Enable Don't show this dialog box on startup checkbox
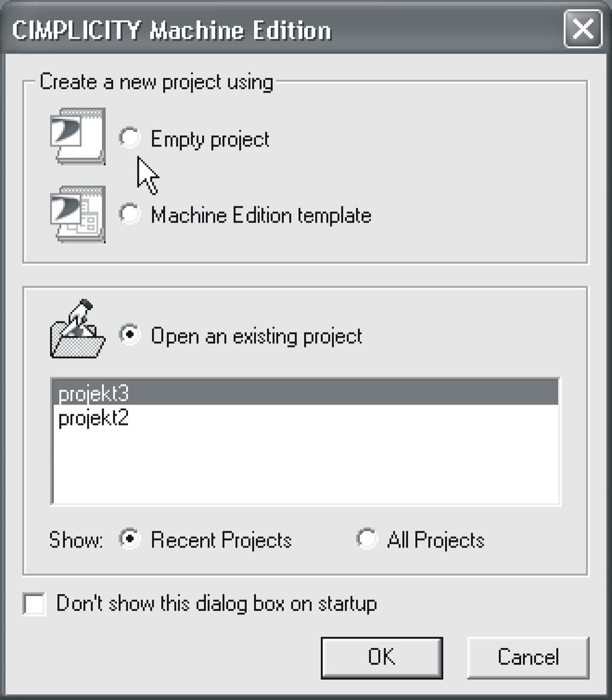 [x=35, y=604]
